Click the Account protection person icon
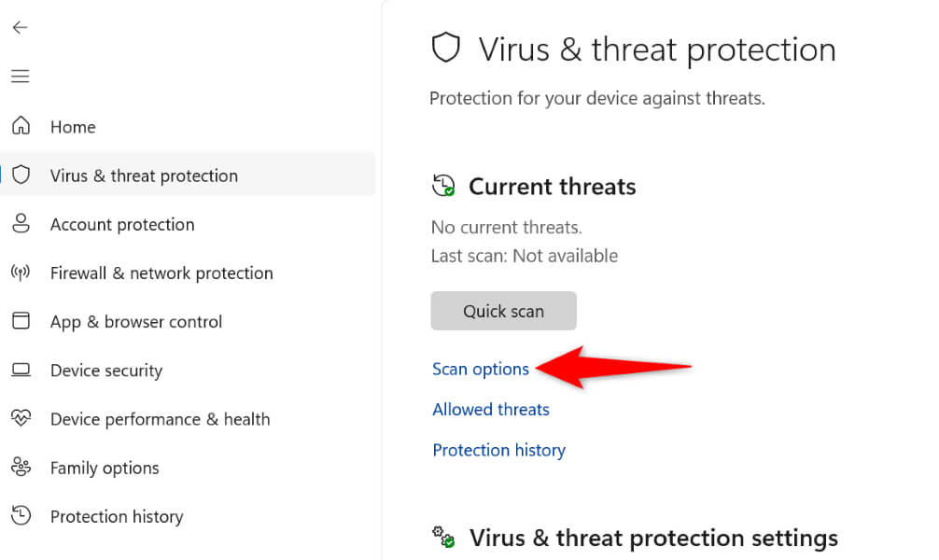The height and width of the screenshot is (560, 939). pyautogui.click(x=21, y=224)
